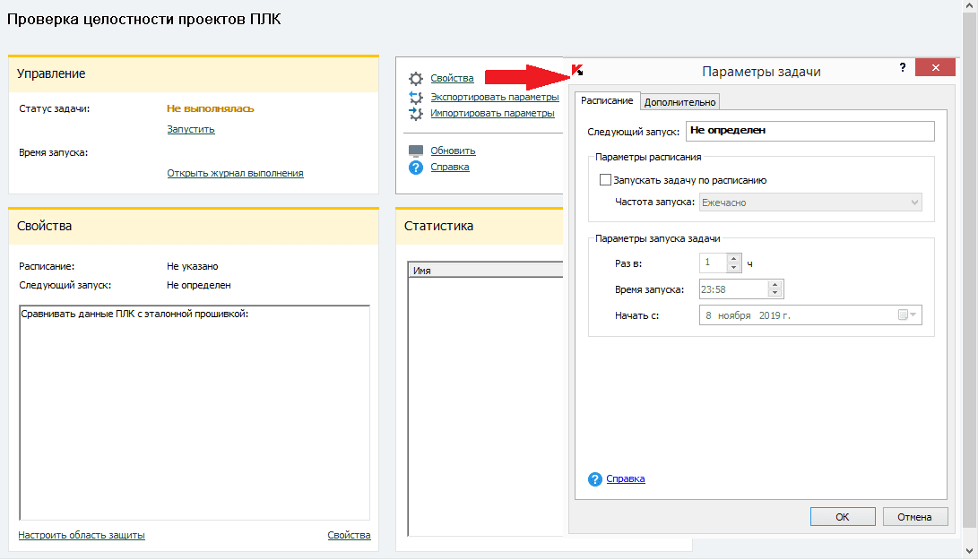This screenshot has width=978, height=560.
Task: Click the monitor icon beside Обновить
Action: [x=415, y=151]
